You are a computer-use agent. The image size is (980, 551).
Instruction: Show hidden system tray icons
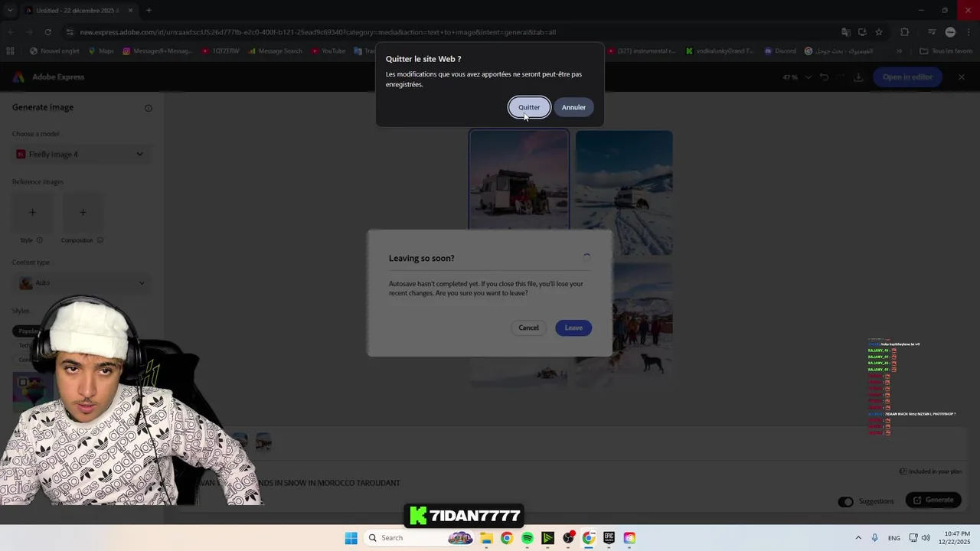point(858,538)
